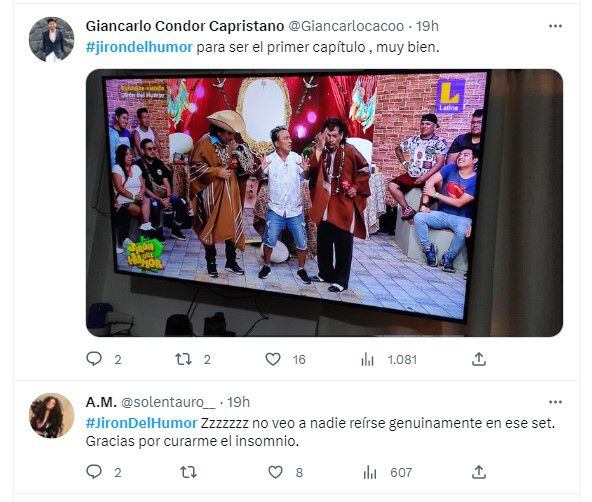Like the tweet with 16 likes

273,359
